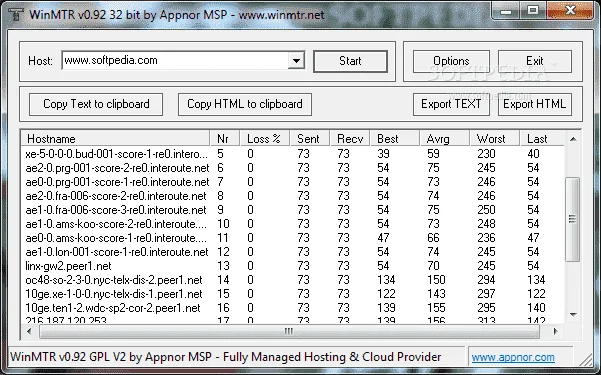Click Nr cell 12
601x375 pixels.
223,252
